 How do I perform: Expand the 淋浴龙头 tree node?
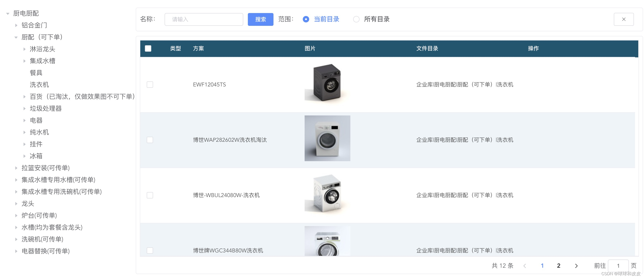[24, 49]
